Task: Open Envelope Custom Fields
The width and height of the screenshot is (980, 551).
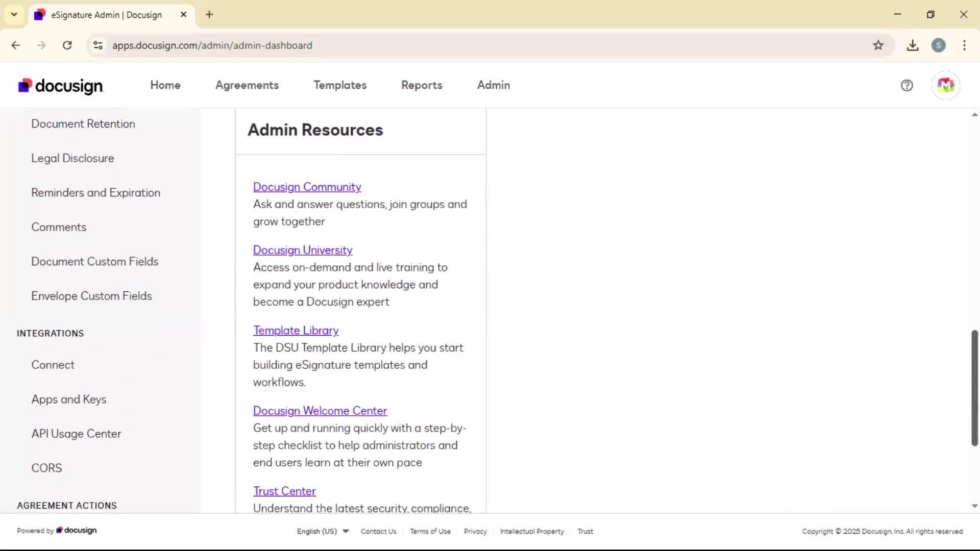Action: click(x=91, y=296)
